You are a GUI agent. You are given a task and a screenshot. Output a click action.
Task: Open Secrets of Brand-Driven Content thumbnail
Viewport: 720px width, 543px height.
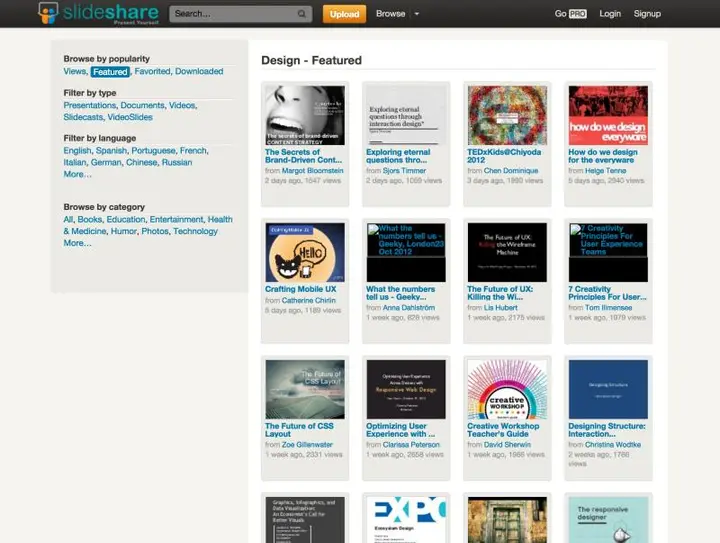305,115
